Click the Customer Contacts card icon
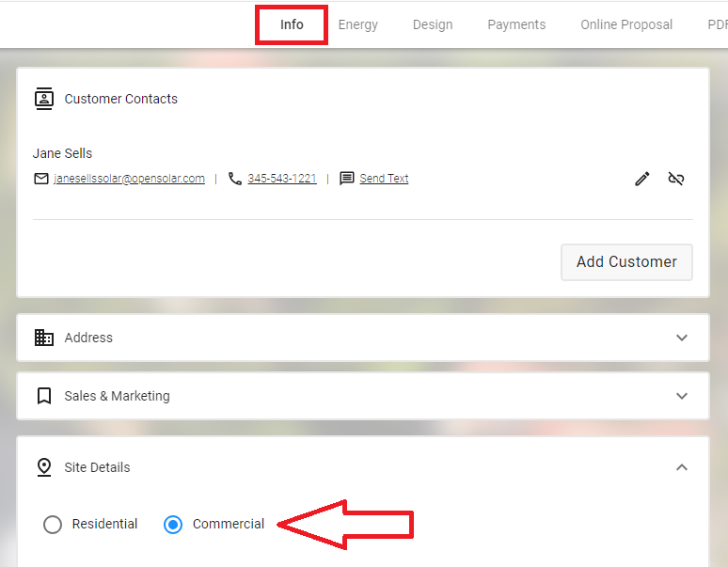 pyautogui.click(x=44, y=99)
